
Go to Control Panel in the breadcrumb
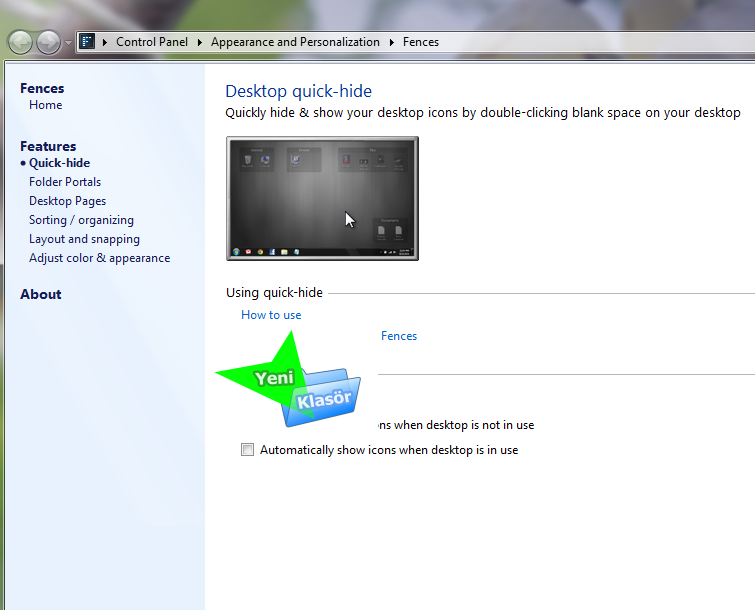click(x=151, y=42)
